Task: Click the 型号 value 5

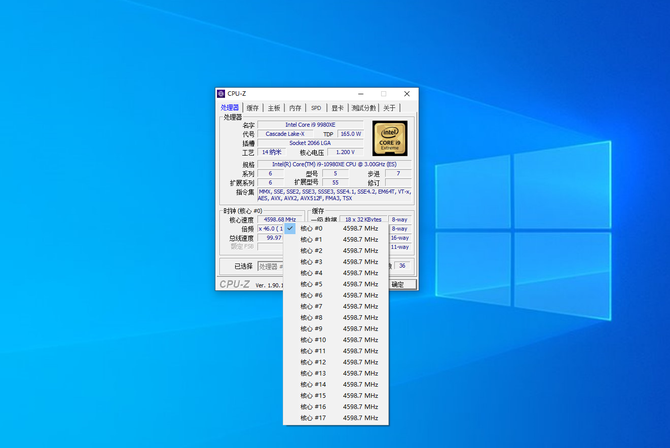Action: 335,173
